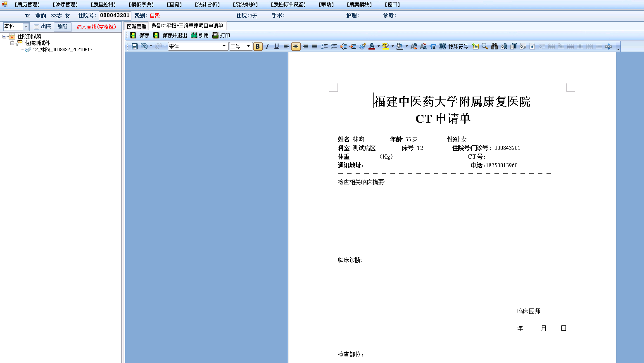Click the paragraph mark field icon

click(x=513, y=46)
